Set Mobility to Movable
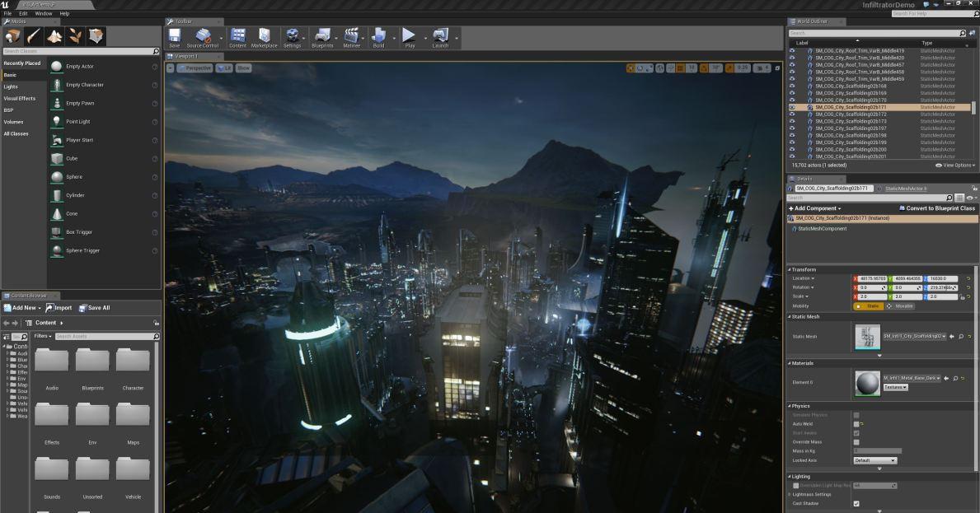The image size is (980, 513). click(x=901, y=306)
